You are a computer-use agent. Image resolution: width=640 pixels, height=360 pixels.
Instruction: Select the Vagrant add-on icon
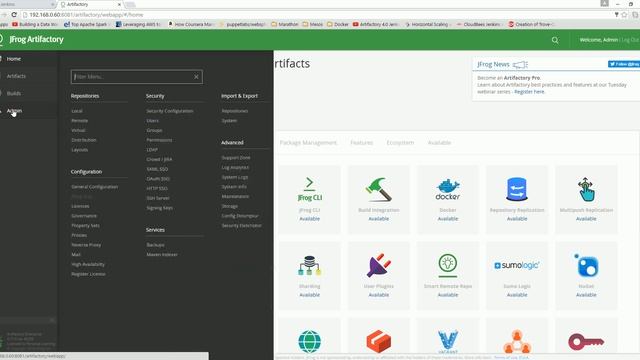448,342
